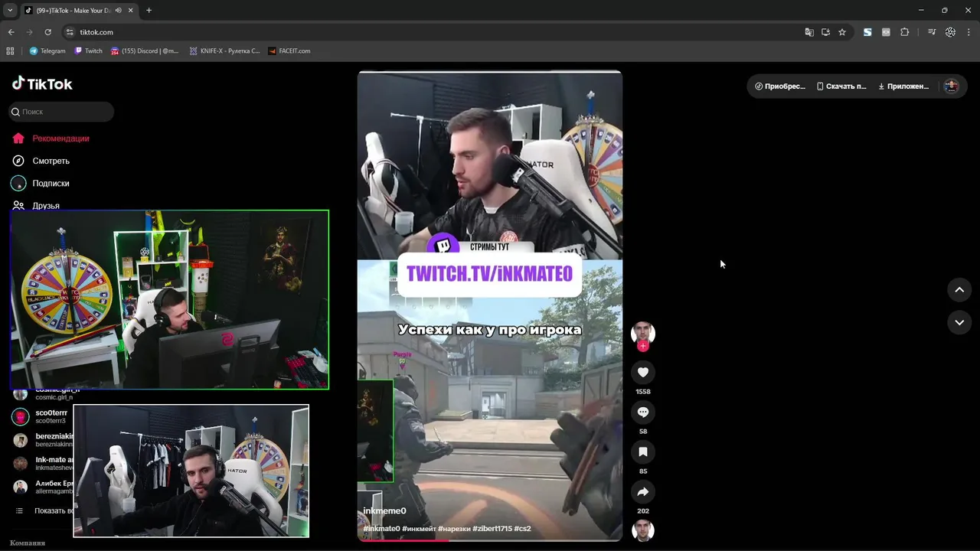Image resolution: width=980 pixels, height=551 pixels.
Task: Click the #inkmate0 hashtag
Action: [x=381, y=529]
